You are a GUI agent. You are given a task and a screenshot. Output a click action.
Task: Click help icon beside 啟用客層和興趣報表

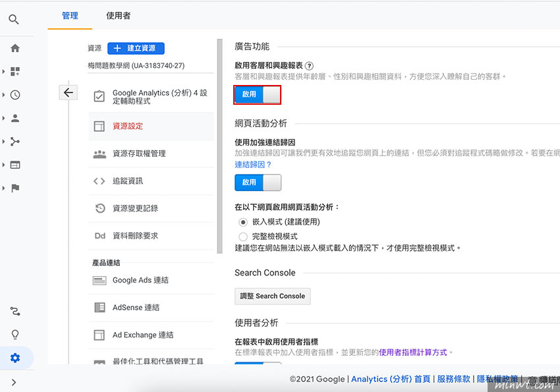tap(309, 66)
